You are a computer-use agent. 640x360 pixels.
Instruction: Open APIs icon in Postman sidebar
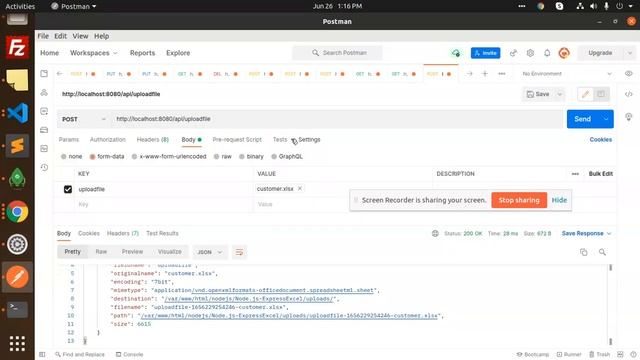(44, 93)
